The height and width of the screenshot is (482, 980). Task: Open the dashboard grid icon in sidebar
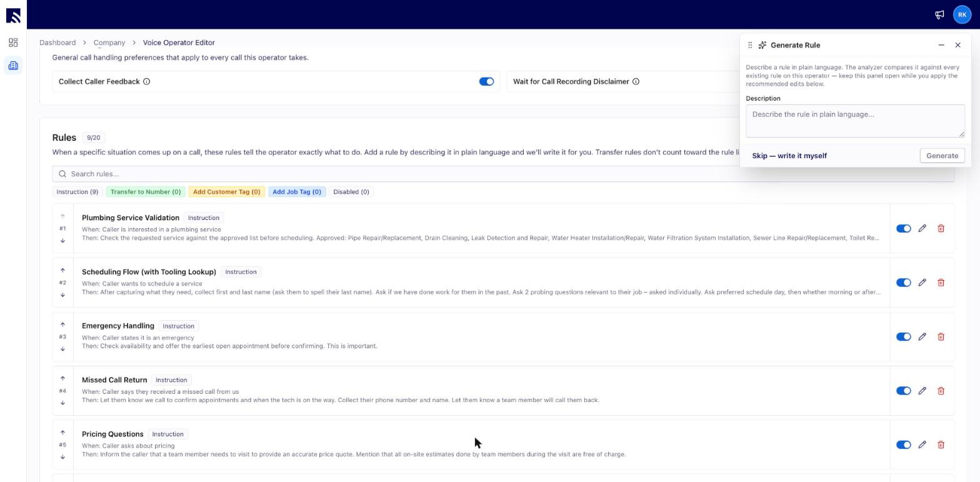pyautogui.click(x=13, y=43)
